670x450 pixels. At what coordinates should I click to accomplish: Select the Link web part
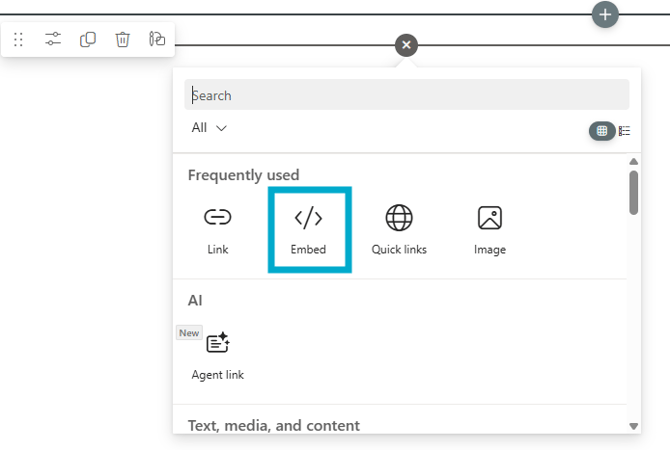pos(218,230)
